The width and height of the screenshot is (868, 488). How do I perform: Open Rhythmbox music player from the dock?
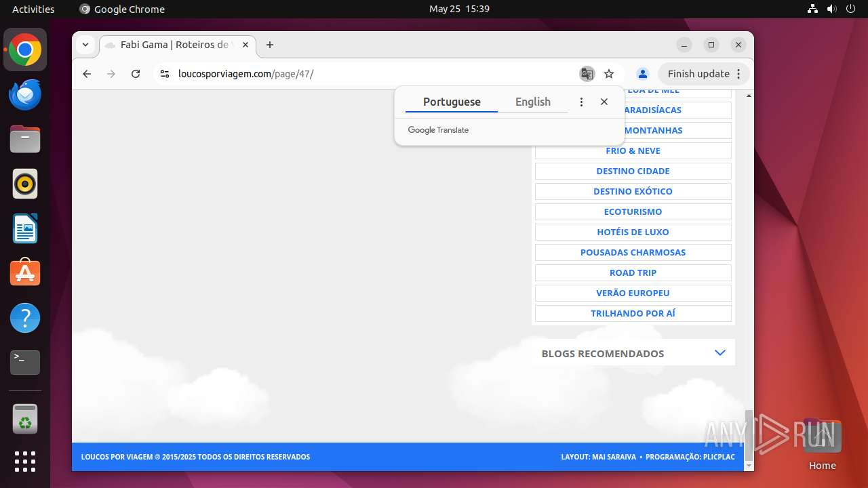pyautogui.click(x=25, y=184)
